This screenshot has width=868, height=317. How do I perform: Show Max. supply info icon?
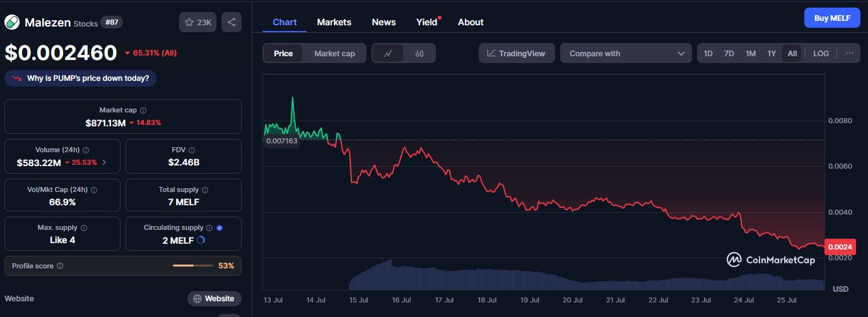(84, 227)
